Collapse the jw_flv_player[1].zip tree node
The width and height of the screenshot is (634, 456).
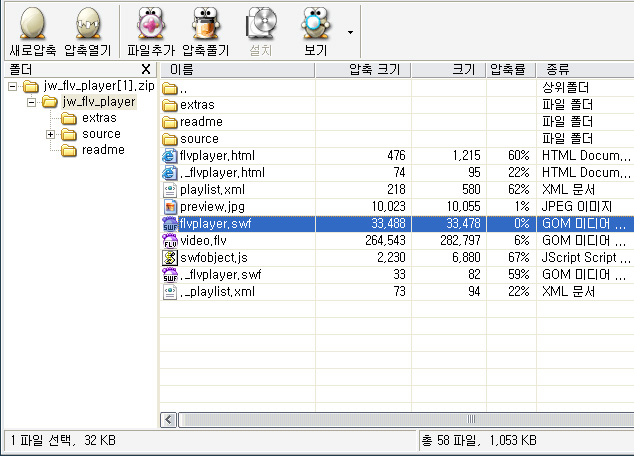[x=13, y=86]
